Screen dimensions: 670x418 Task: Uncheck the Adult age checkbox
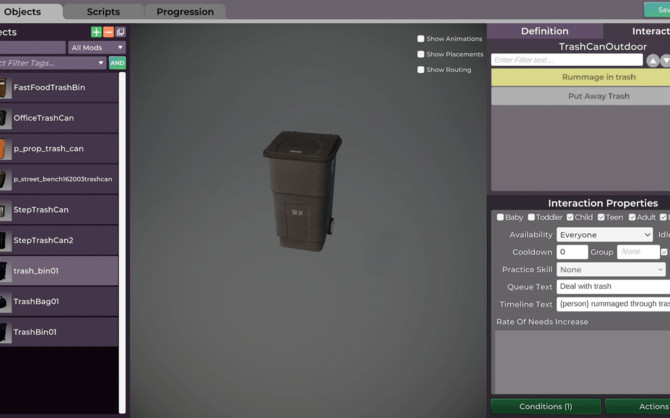[632, 217]
